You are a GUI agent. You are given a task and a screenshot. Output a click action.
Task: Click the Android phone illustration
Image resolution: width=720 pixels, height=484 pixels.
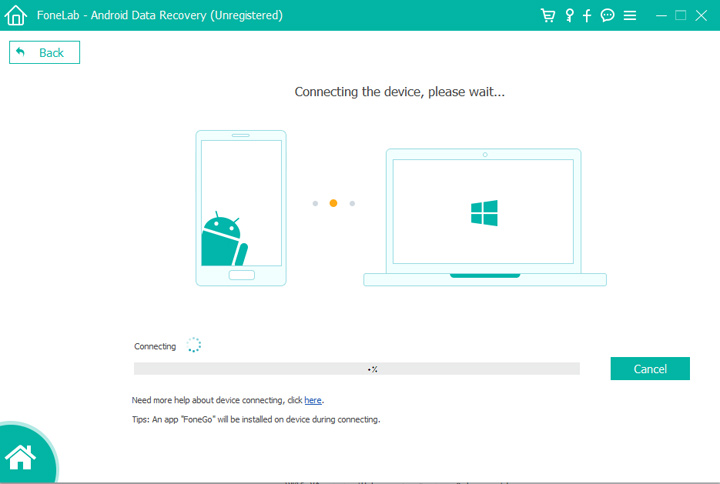(x=241, y=208)
